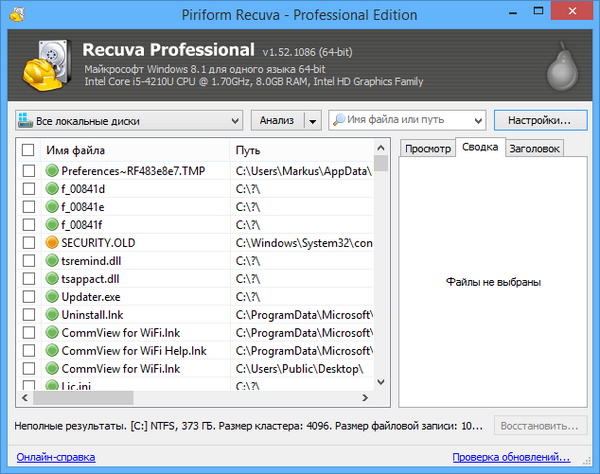Click the green status icon beside tsremind.dll
Screen dimensions: 600x474
click(x=52, y=260)
